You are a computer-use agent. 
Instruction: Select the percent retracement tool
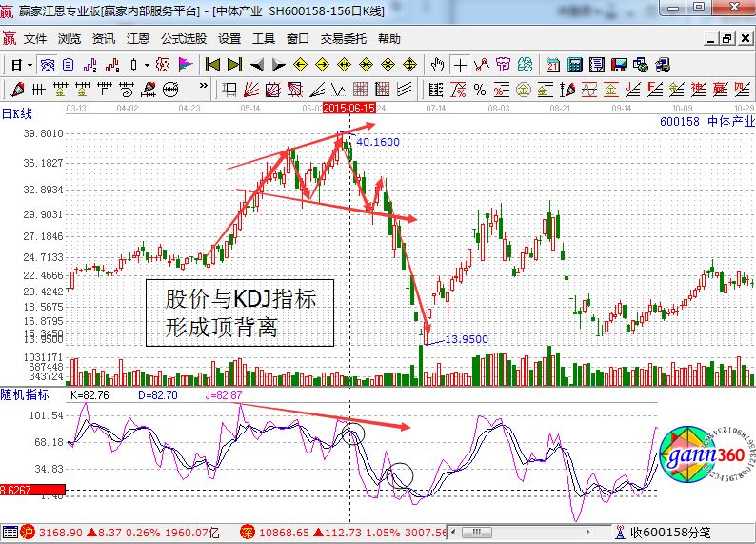479,90
